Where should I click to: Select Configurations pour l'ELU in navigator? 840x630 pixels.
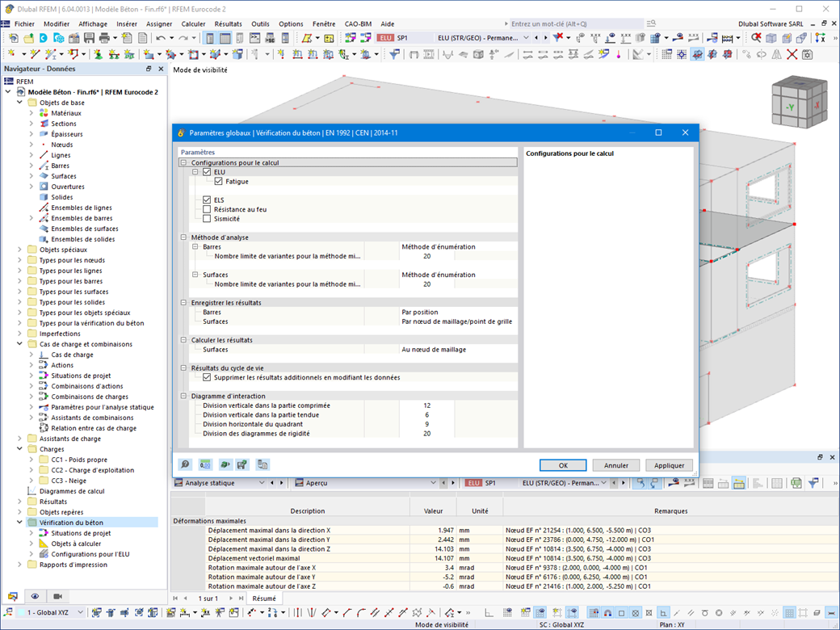(90, 554)
